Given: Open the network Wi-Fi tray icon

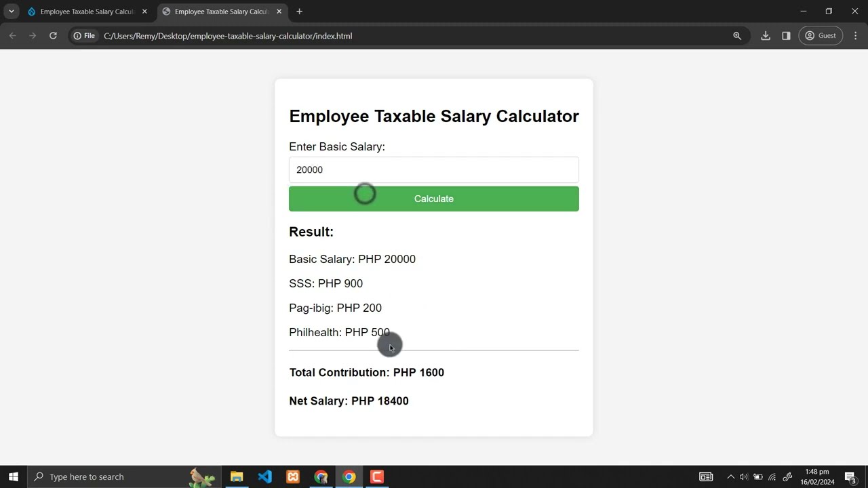Looking at the screenshot, I should (x=772, y=477).
